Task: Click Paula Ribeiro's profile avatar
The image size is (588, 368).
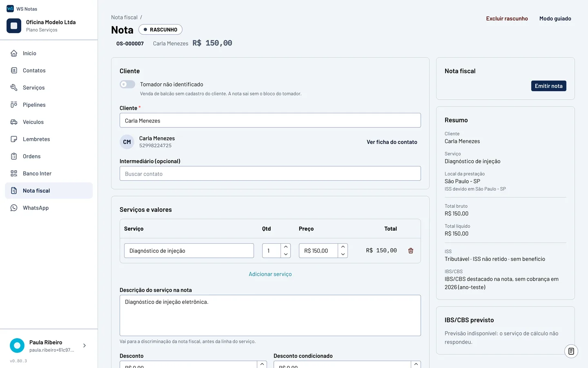Action: click(x=17, y=346)
